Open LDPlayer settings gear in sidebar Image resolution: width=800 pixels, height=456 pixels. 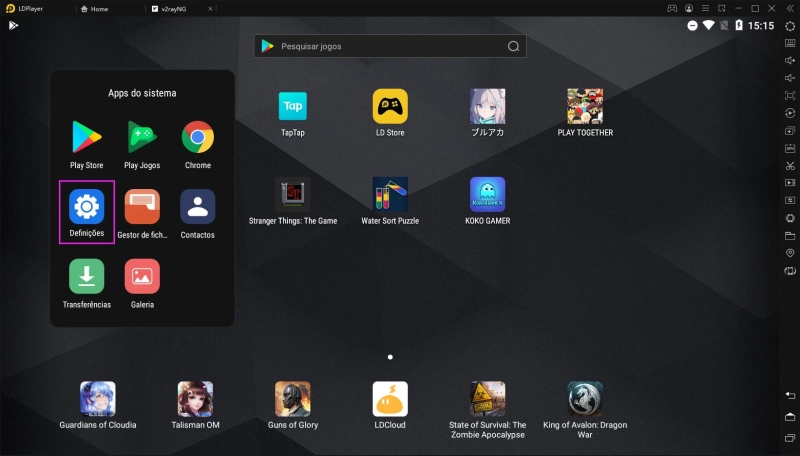pyautogui.click(x=790, y=26)
